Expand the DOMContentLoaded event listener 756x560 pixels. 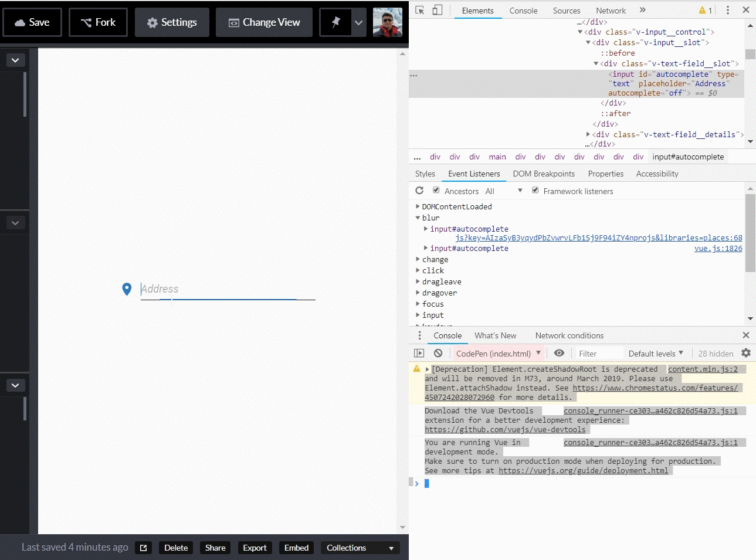(418, 206)
